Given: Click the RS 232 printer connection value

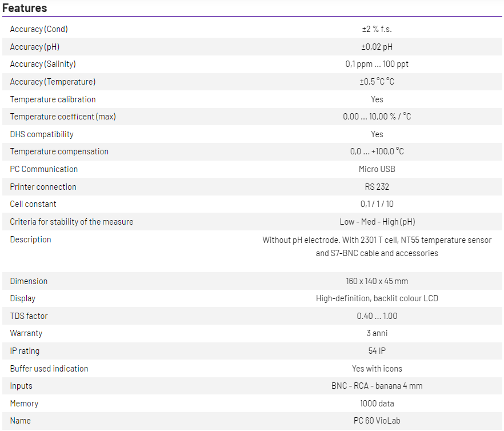Looking at the screenshot, I should (377, 187).
